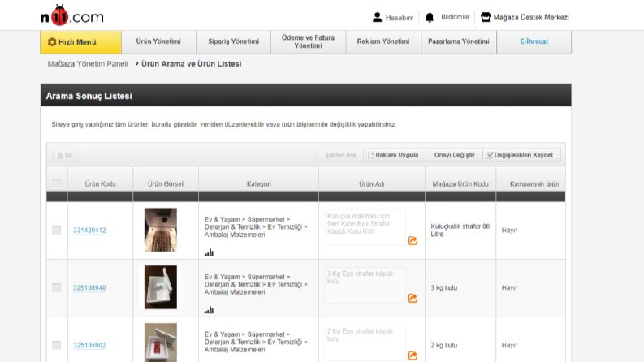Click the Kategori column header
Image resolution: width=644 pixels, height=362 pixels.
click(259, 184)
